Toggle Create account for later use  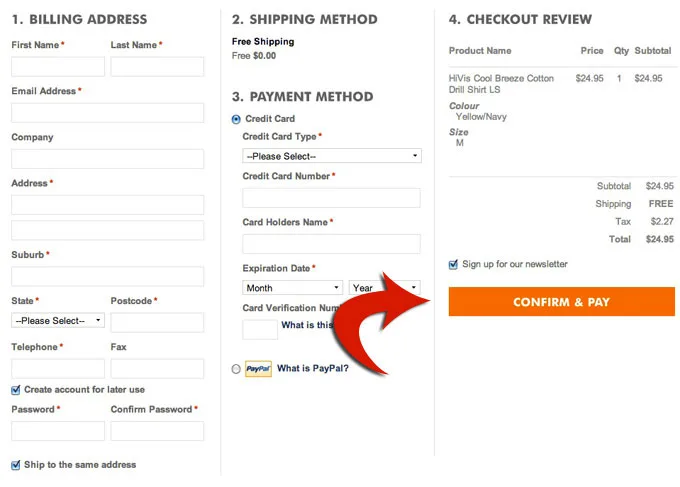pos(16,390)
